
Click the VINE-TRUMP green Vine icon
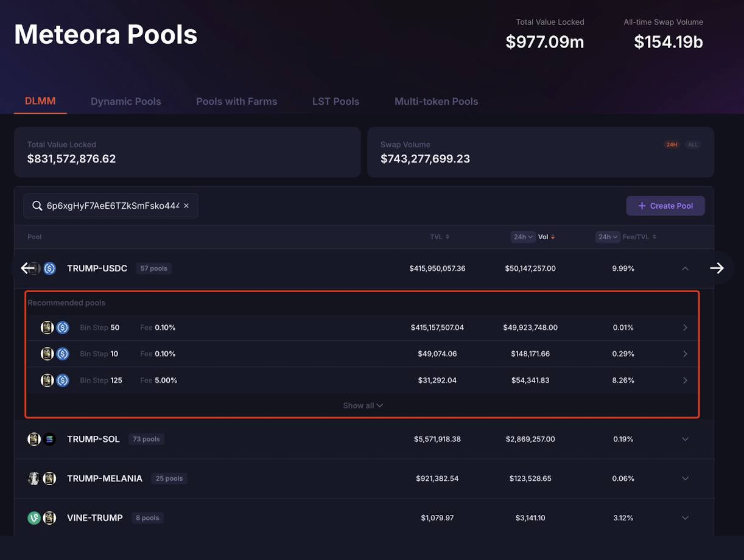[x=34, y=518]
